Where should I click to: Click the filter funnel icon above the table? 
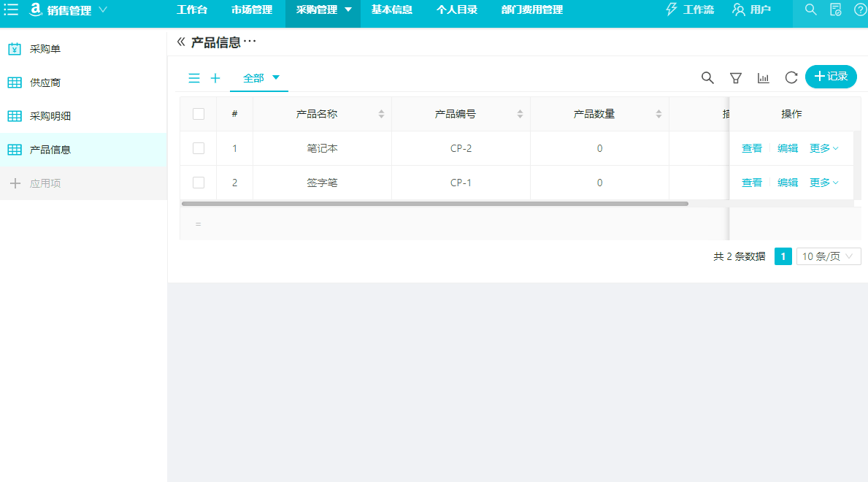(x=735, y=77)
